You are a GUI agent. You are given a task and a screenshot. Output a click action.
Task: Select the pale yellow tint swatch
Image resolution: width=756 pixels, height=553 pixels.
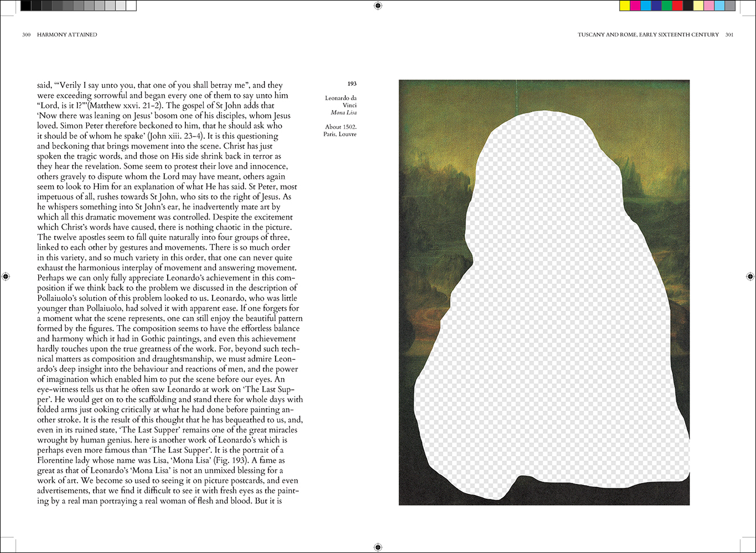(698, 6)
